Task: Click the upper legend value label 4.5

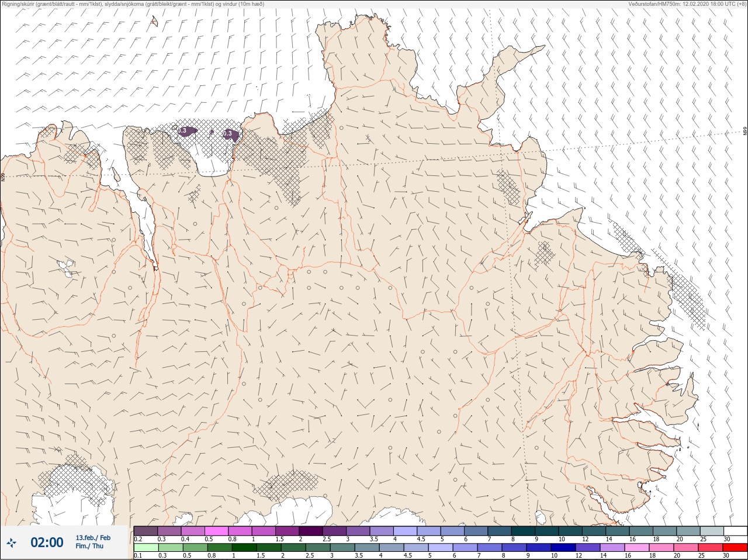Action: [x=421, y=539]
